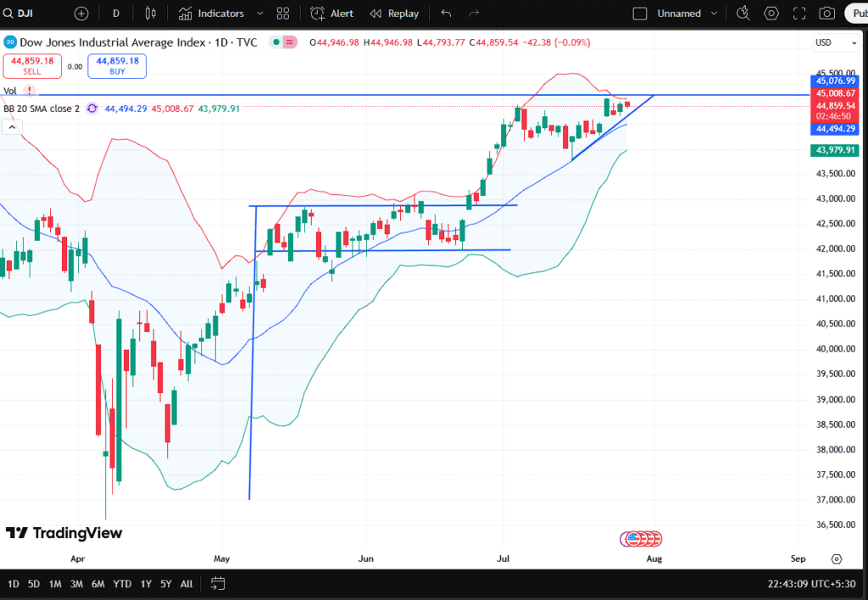Switch range to 1D

(x=14, y=584)
